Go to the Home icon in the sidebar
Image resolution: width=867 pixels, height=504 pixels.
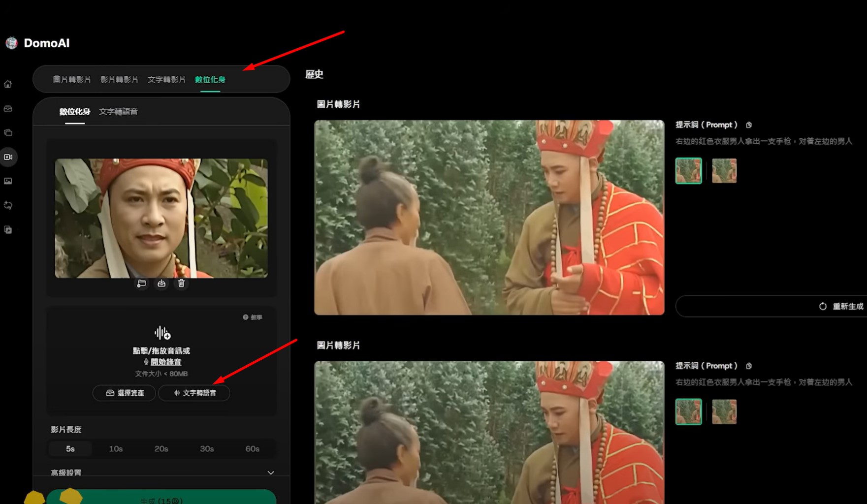[x=8, y=84]
